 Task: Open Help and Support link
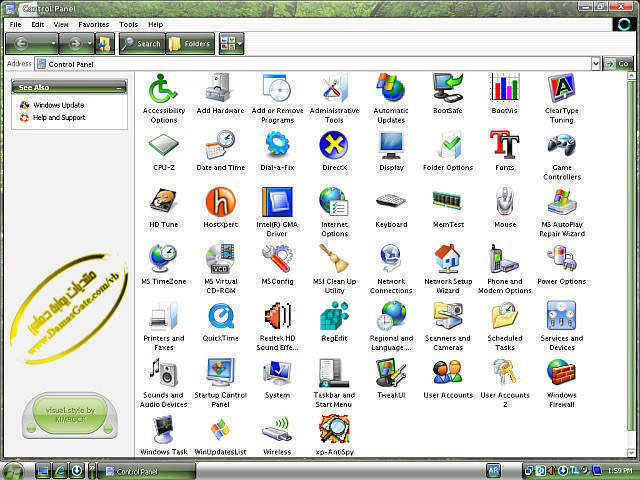click(x=59, y=118)
